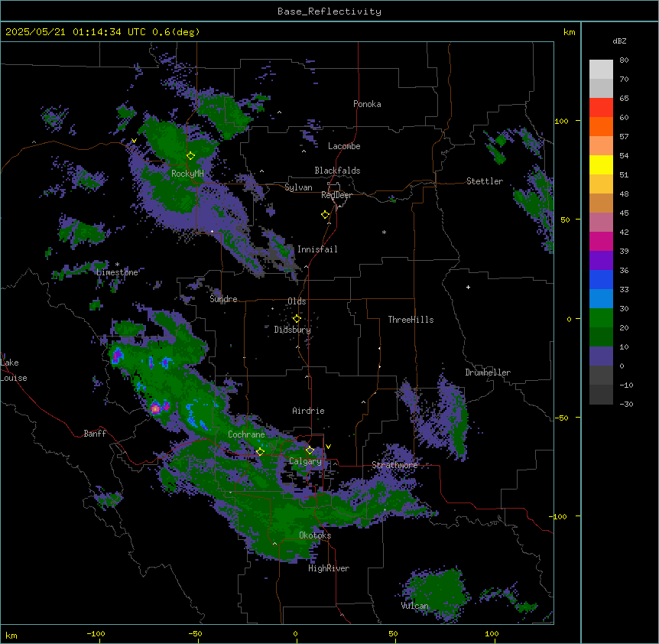Pick the light gray 70-80 dBZ legend swatch

pyautogui.click(x=601, y=70)
